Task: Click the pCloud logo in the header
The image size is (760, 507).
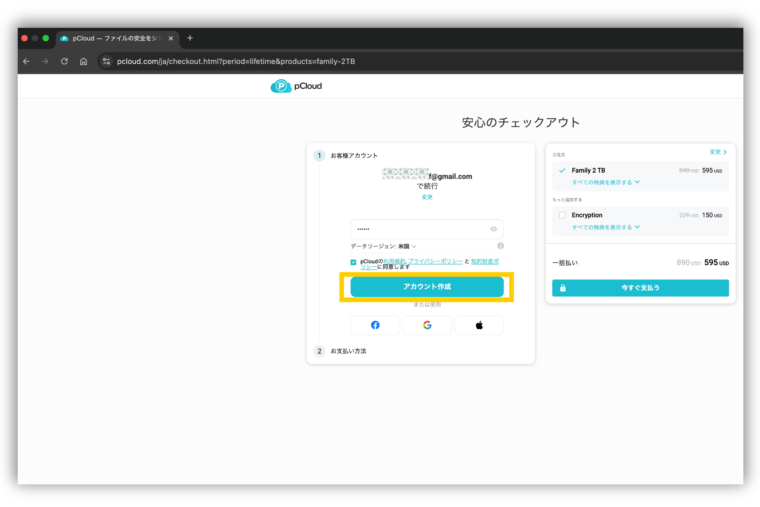Action: (296, 86)
